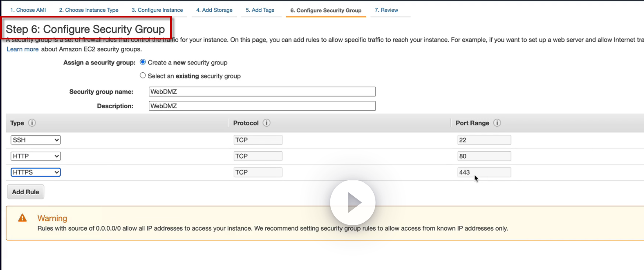Screen dimensions: 644x270
Task: Click the orange warning triangle icon
Action: pos(22,218)
